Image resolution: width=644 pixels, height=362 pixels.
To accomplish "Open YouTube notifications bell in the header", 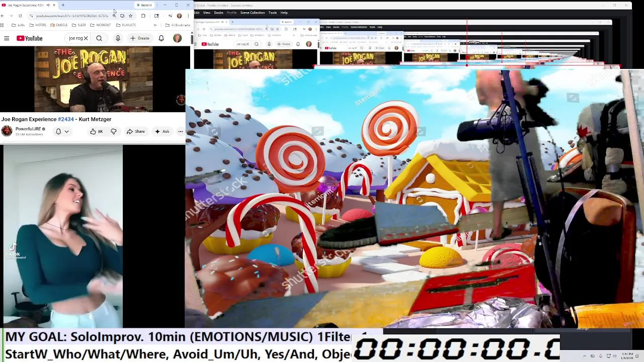I will (161, 38).
